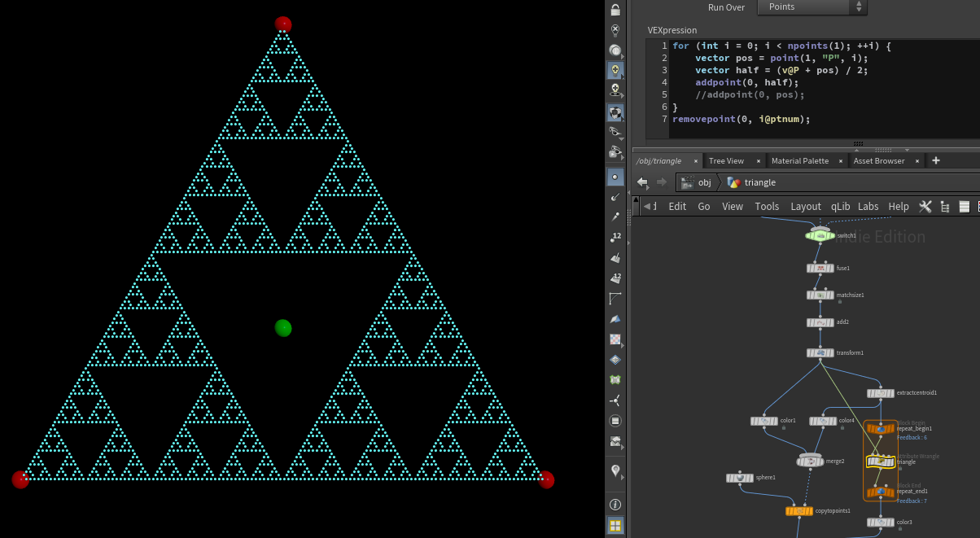This screenshot has width=980, height=538.
Task: Select the fuse1 node
Action: pyautogui.click(x=820, y=268)
